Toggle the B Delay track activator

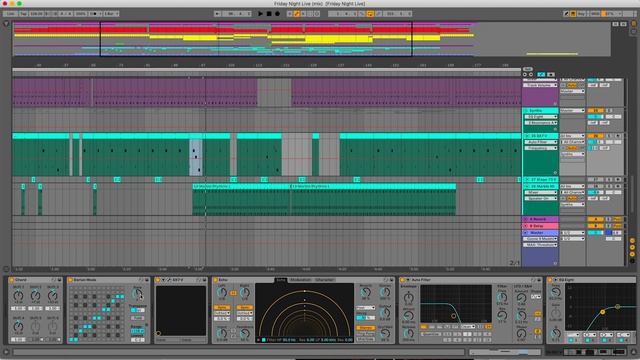(x=596, y=226)
